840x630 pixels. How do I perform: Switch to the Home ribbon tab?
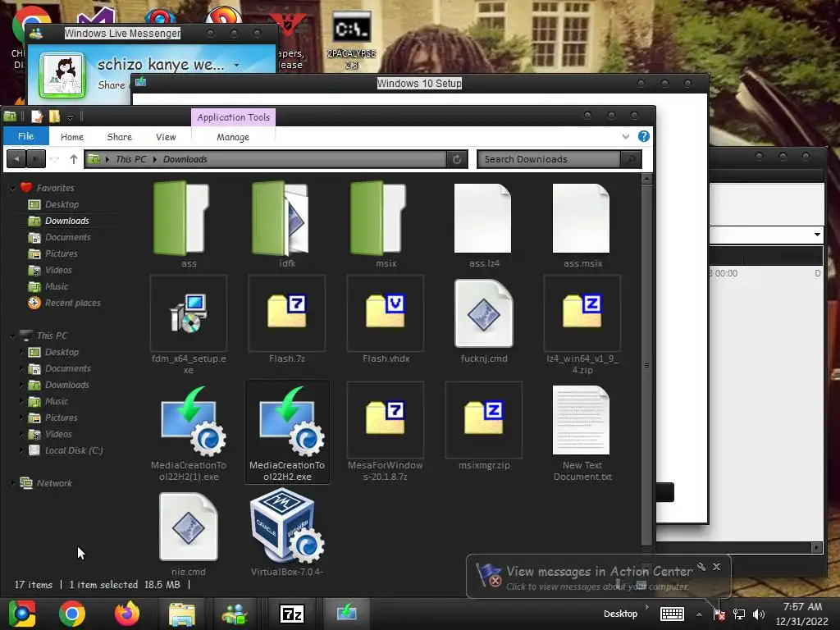(x=72, y=137)
